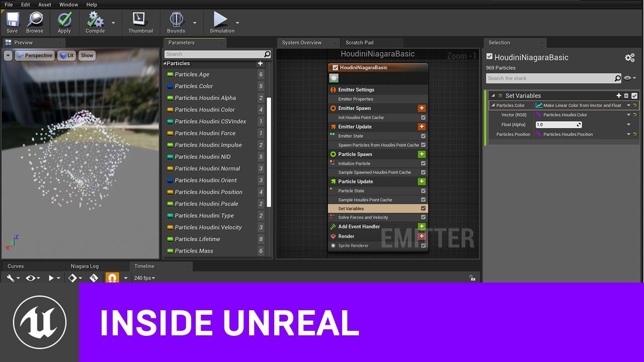Click Perspective viewport button

click(35, 55)
